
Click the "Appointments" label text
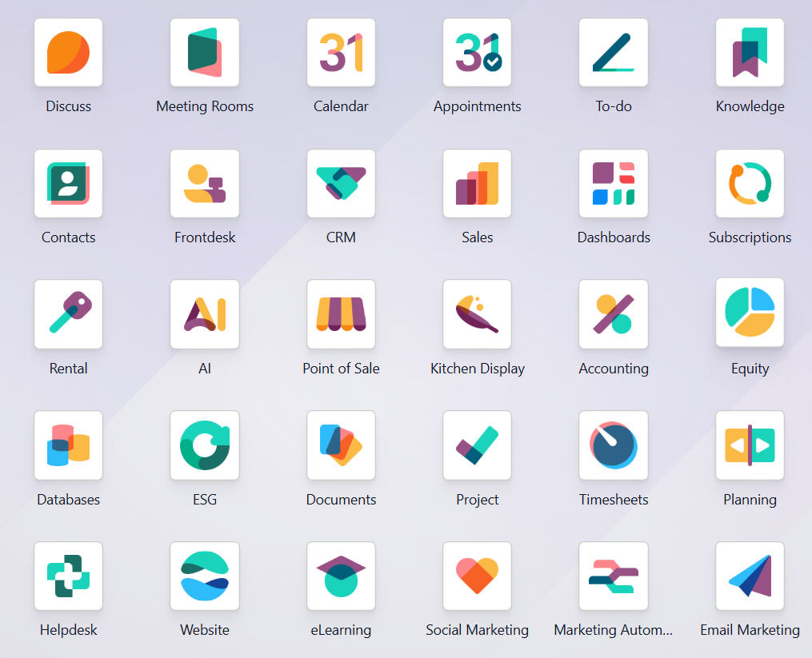[477, 106]
